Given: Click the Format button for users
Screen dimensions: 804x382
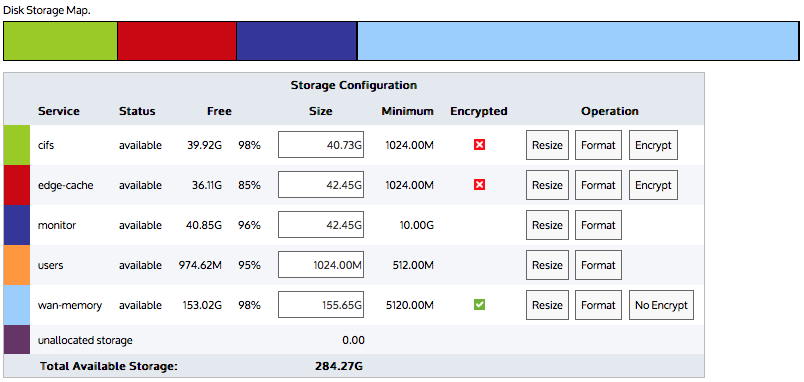Looking at the screenshot, I should [598, 265].
